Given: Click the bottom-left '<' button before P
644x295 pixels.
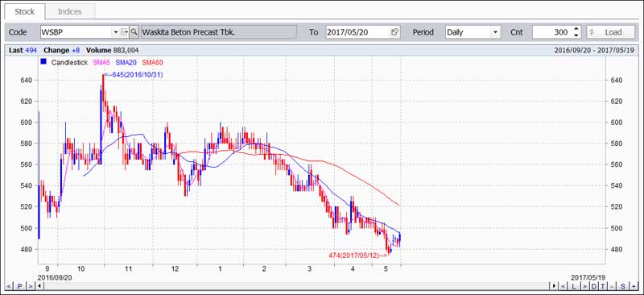Looking at the screenshot, I should (x=9, y=286).
